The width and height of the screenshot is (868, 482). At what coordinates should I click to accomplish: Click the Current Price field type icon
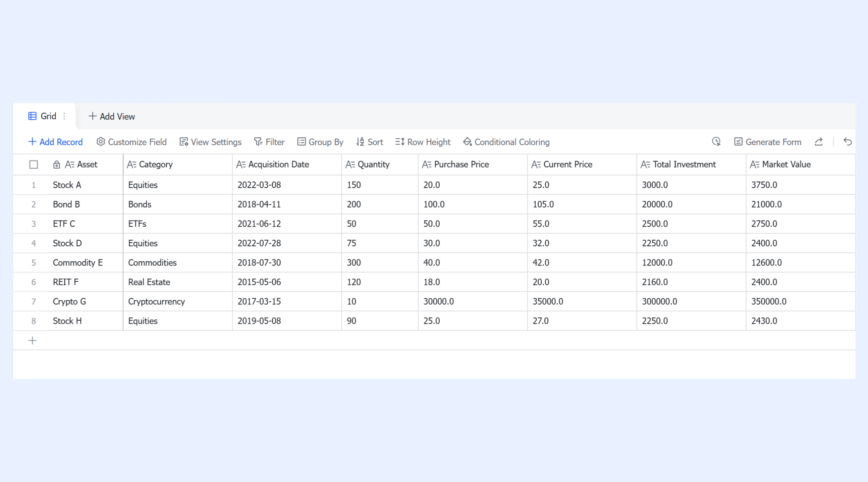pyautogui.click(x=536, y=165)
